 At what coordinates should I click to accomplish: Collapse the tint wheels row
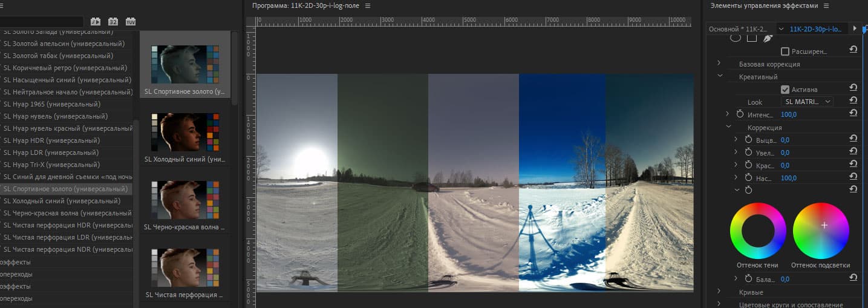point(737,190)
